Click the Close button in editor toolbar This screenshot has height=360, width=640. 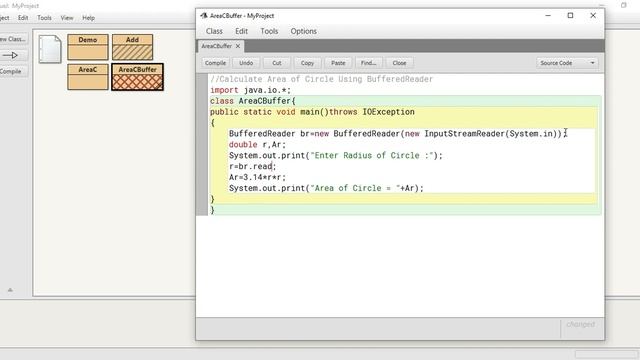[x=399, y=63]
